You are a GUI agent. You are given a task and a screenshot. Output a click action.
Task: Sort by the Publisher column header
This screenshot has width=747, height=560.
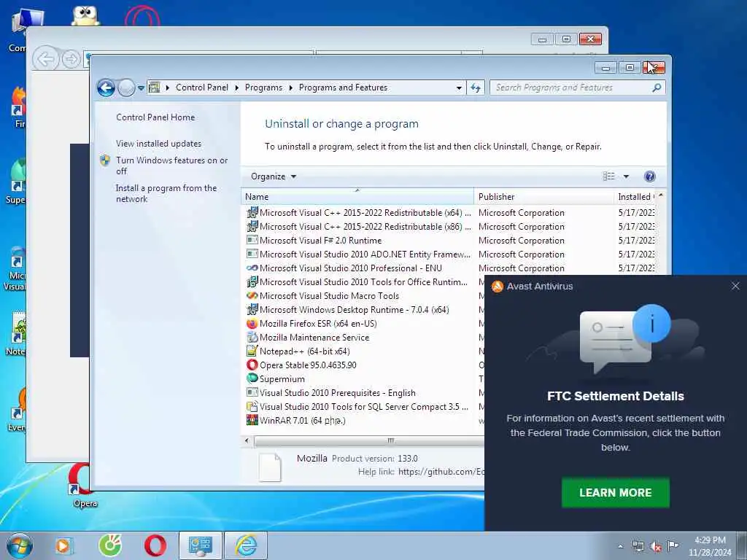pos(544,197)
